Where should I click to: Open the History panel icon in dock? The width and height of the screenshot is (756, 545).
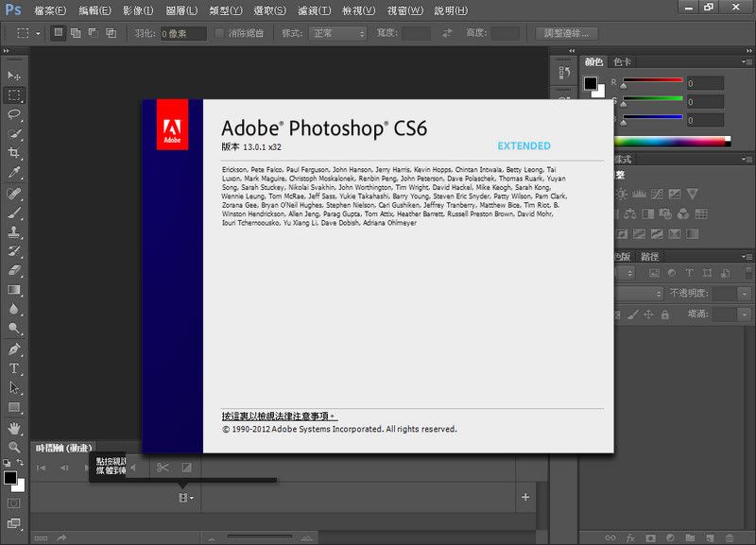click(x=564, y=73)
